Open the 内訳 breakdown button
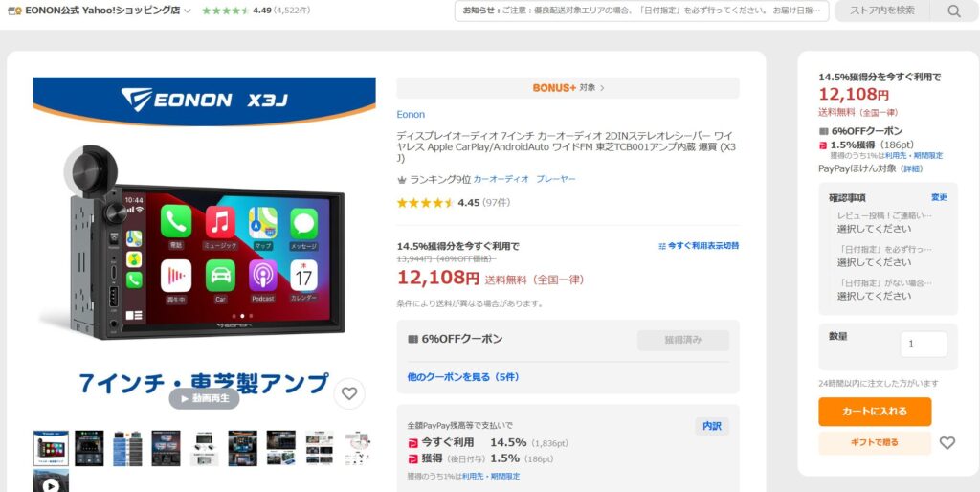Image resolution: width=980 pixels, height=492 pixels. (712, 426)
